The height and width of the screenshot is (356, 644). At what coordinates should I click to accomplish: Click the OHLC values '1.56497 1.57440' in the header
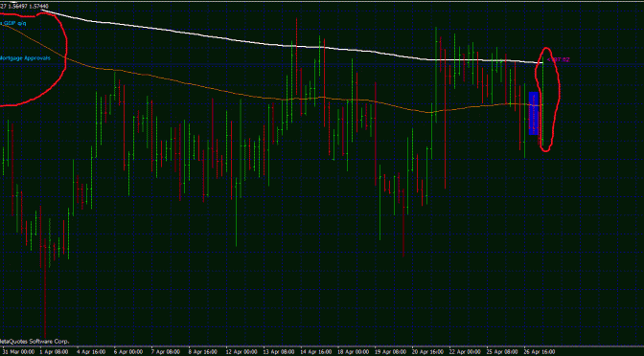pyautogui.click(x=28, y=6)
